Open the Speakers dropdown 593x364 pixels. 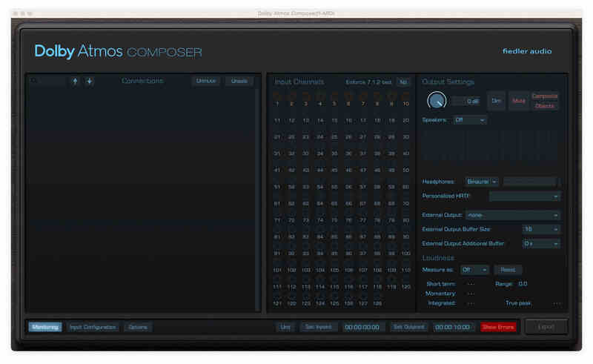pos(470,120)
